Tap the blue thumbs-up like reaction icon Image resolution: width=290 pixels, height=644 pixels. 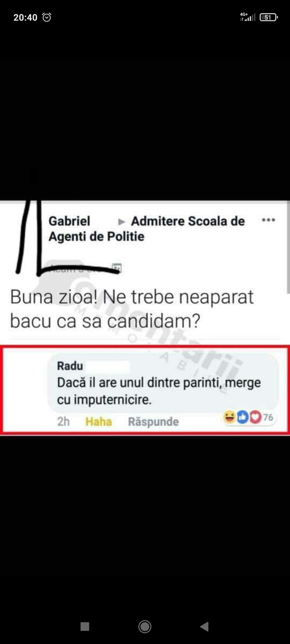(x=242, y=417)
